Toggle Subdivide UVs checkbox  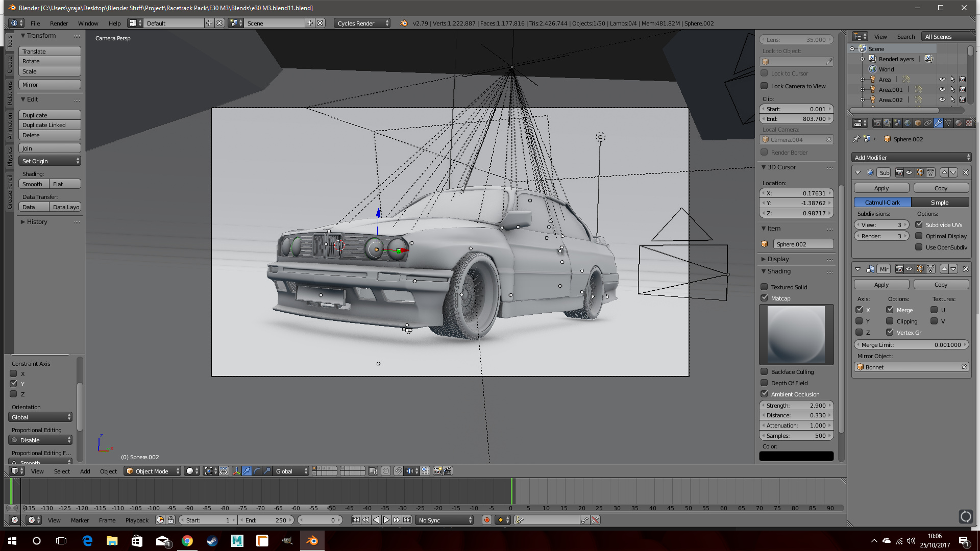click(x=919, y=224)
